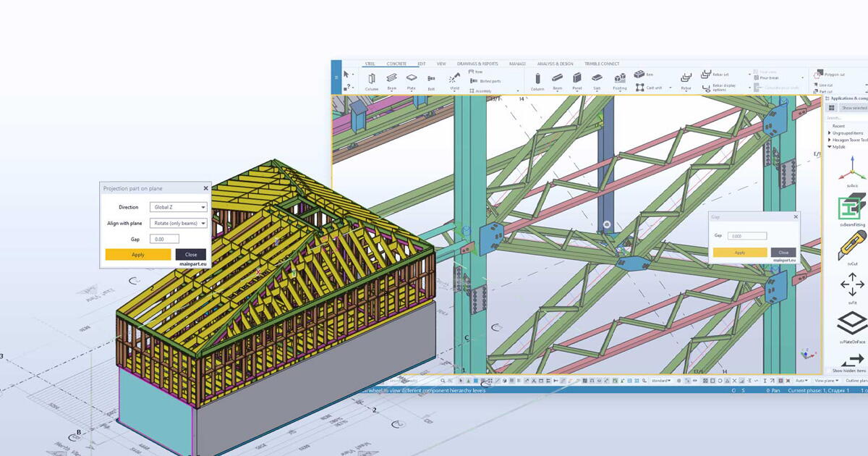Screen dimensions: 868x456
Task: Click the Gap field in Projection dialog
Action: (x=166, y=239)
